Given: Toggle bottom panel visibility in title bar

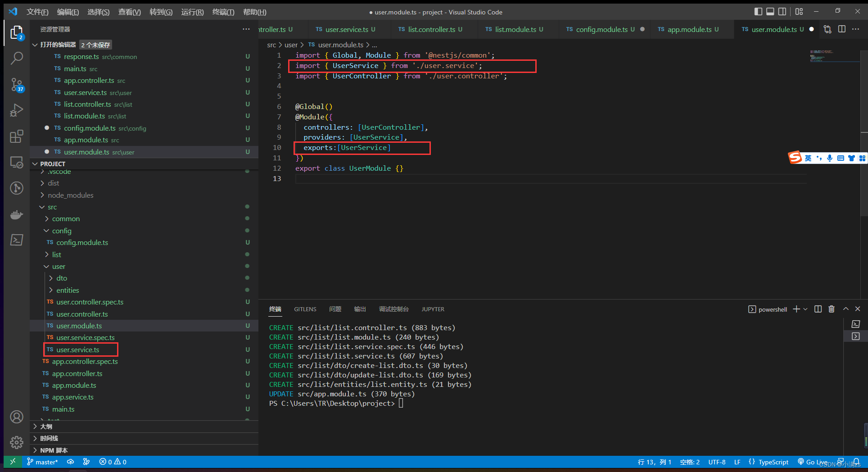Looking at the screenshot, I should [770, 11].
